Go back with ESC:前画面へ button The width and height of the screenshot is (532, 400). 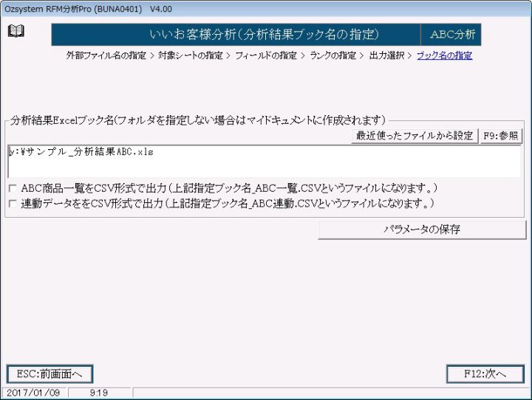tap(50, 374)
